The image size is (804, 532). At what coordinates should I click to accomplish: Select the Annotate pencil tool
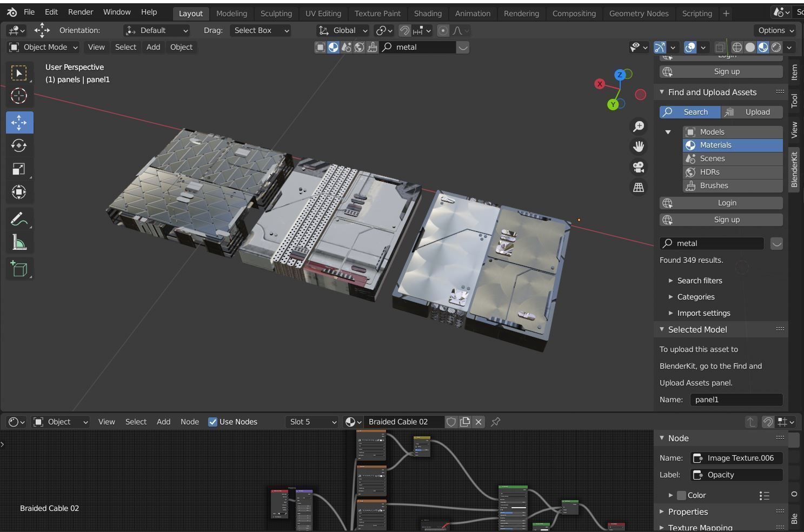(19, 219)
